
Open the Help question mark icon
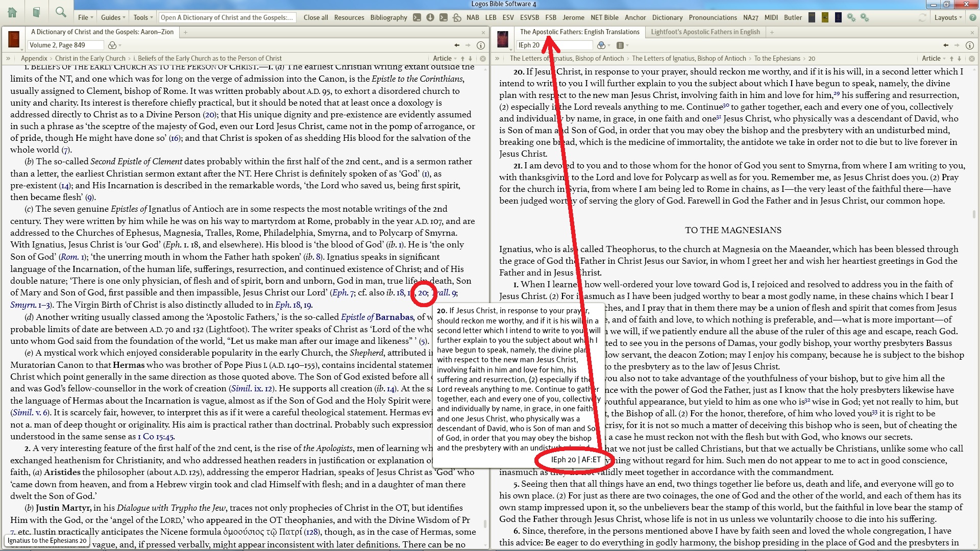pyautogui.click(x=973, y=17)
